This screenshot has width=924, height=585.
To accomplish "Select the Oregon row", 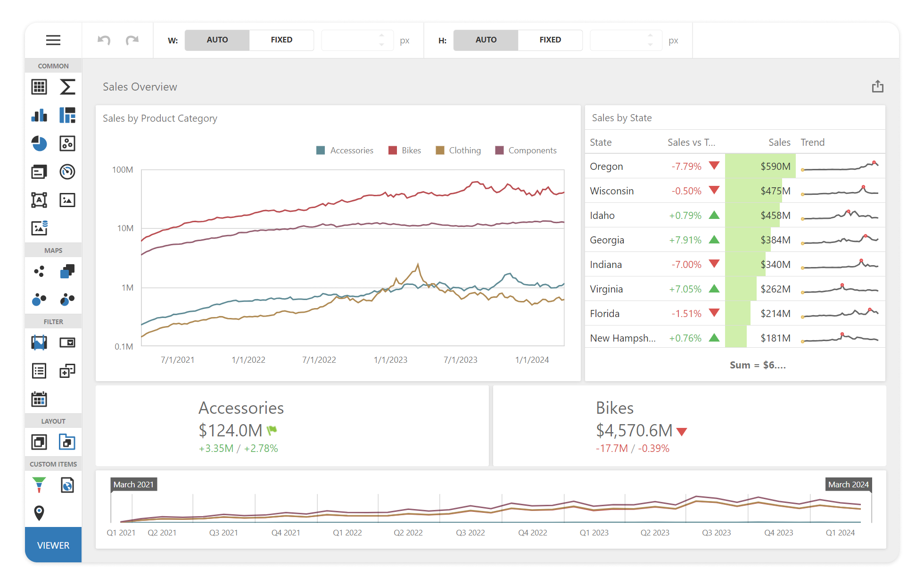I will click(x=735, y=166).
